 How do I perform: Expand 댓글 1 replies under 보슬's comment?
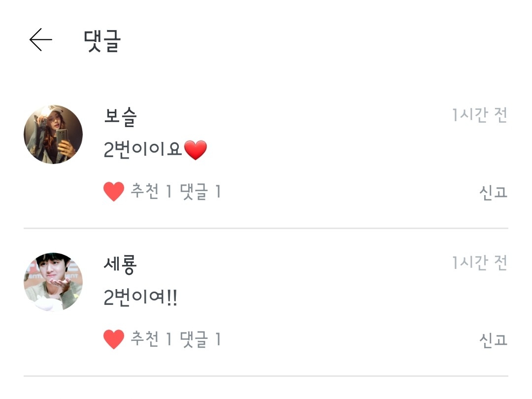(201, 192)
